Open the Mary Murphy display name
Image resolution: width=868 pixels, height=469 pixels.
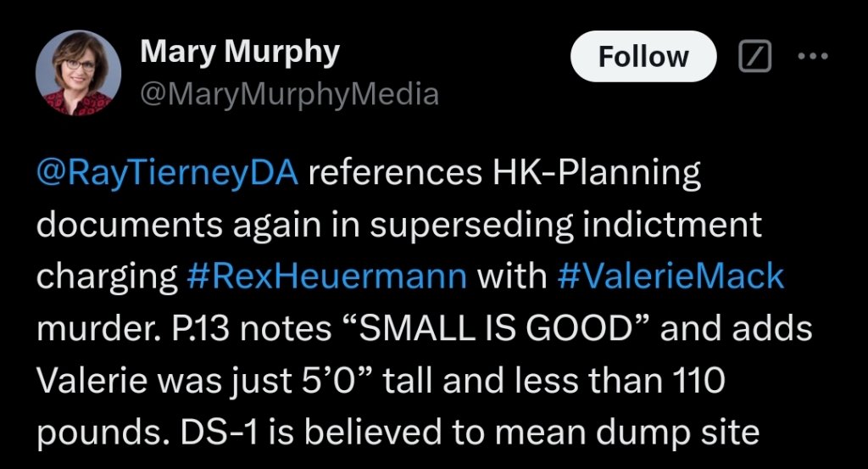point(240,52)
